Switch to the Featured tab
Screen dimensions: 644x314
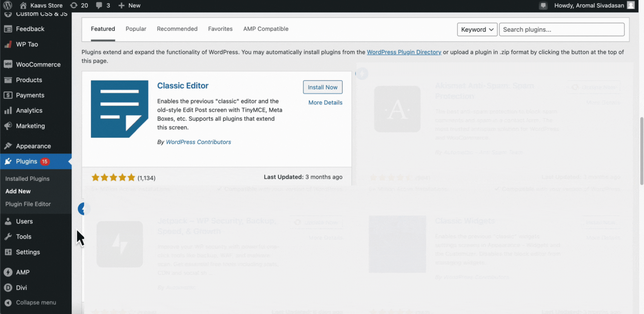pos(103,29)
